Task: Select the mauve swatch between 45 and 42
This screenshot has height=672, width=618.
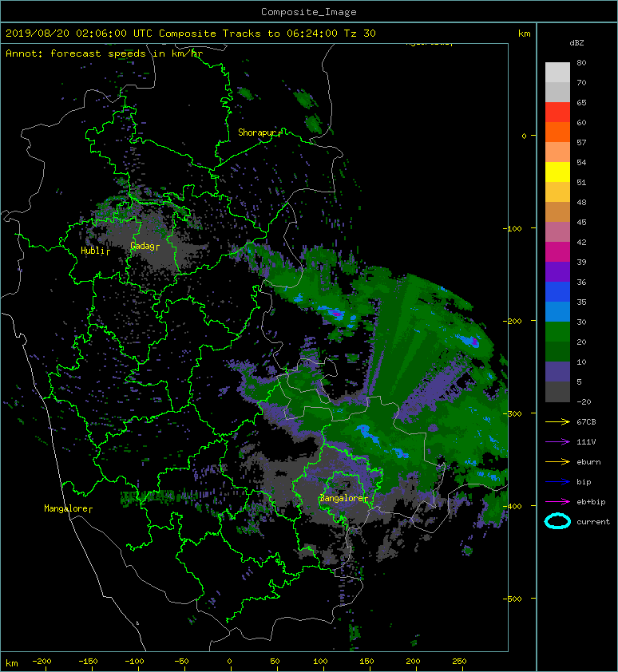Action: tap(557, 232)
